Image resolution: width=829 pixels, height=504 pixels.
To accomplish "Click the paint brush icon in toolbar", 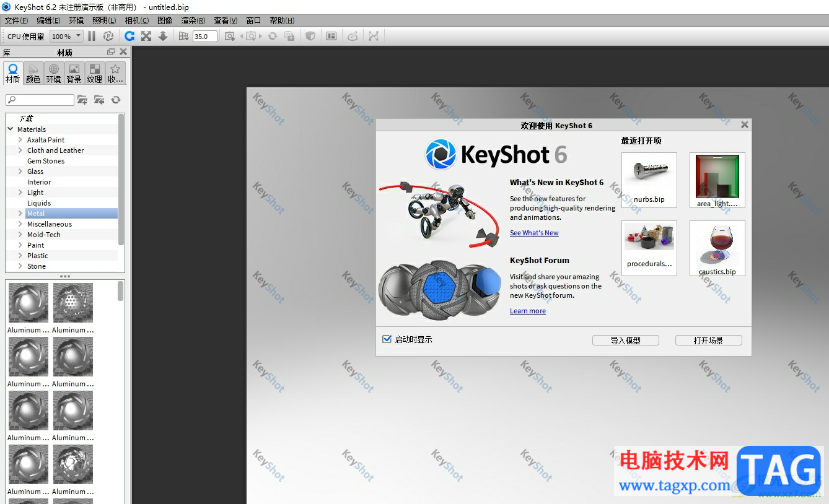I will 353,37.
